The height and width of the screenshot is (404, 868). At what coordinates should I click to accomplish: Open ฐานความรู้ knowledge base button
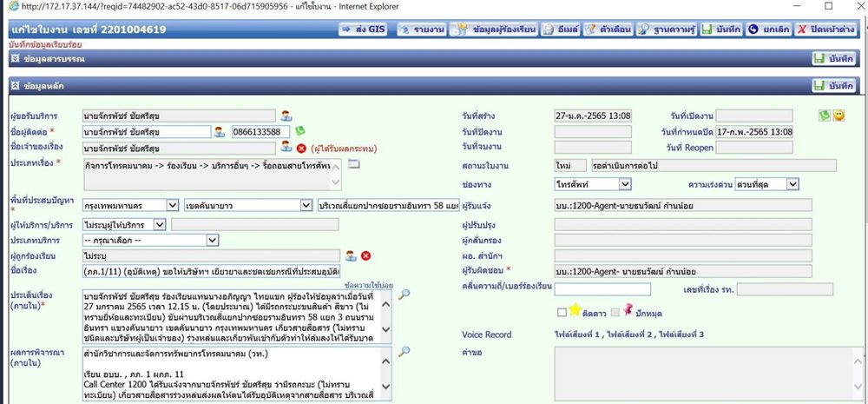click(x=667, y=30)
